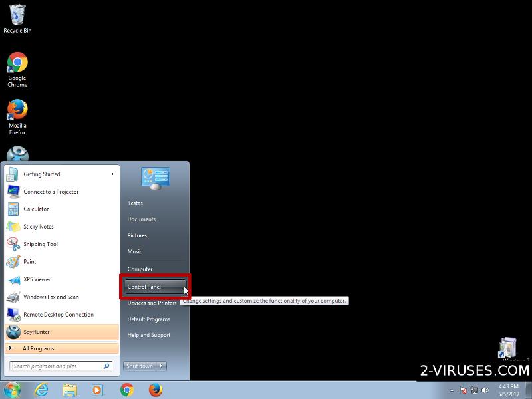Screen dimensions: 532x399
Task: Open Calculator from the Start menu
Action: (x=36, y=209)
